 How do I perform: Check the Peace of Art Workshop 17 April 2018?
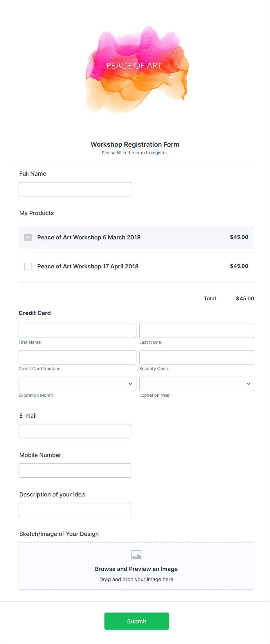tap(28, 266)
